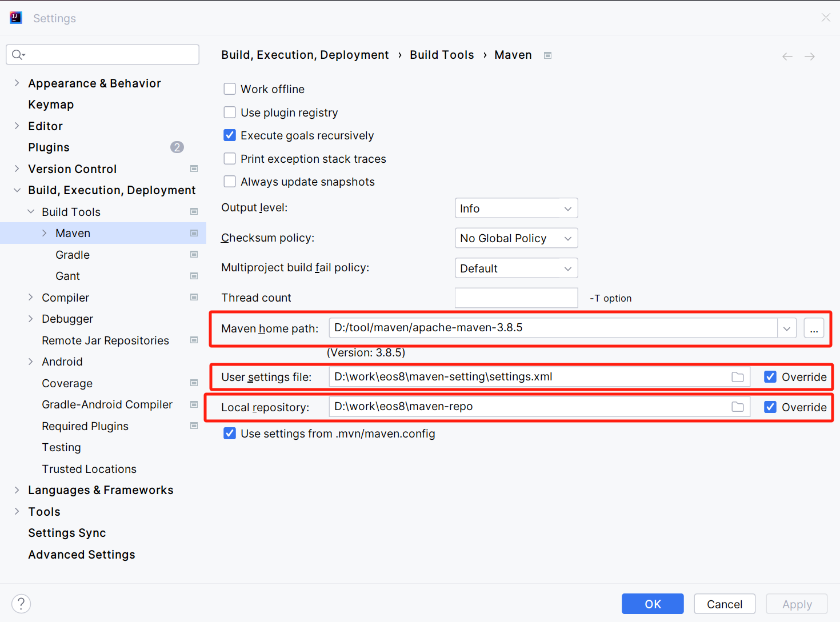Click the back navigation arrow
This screenshot has width=840, height=622.
[787, 57]
